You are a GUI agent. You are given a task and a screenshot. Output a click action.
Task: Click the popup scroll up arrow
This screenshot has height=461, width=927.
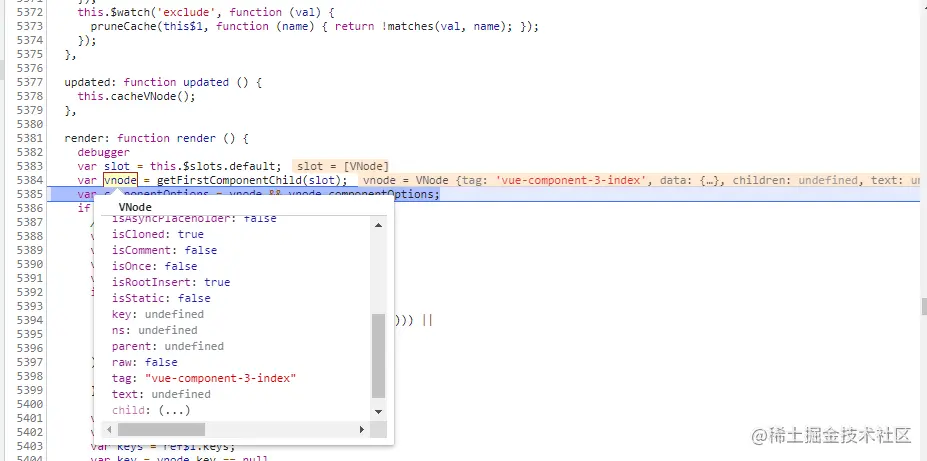point(379,225)
